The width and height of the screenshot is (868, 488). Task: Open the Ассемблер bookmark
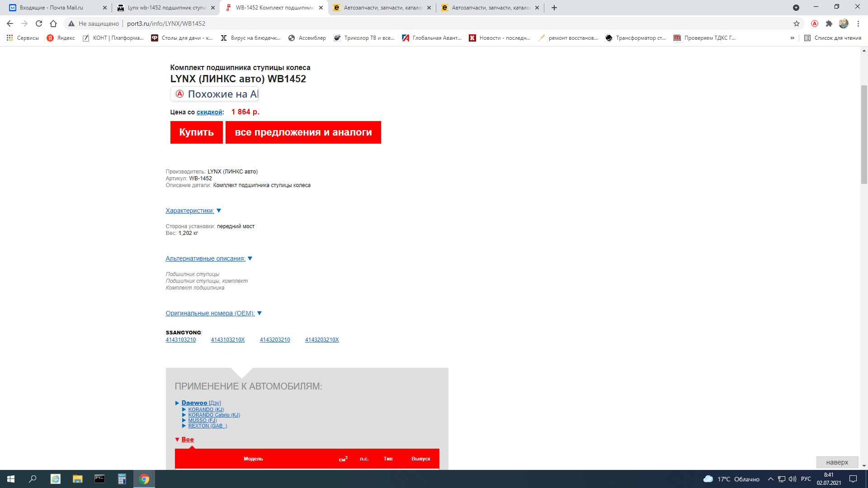(x=307, y=38)
